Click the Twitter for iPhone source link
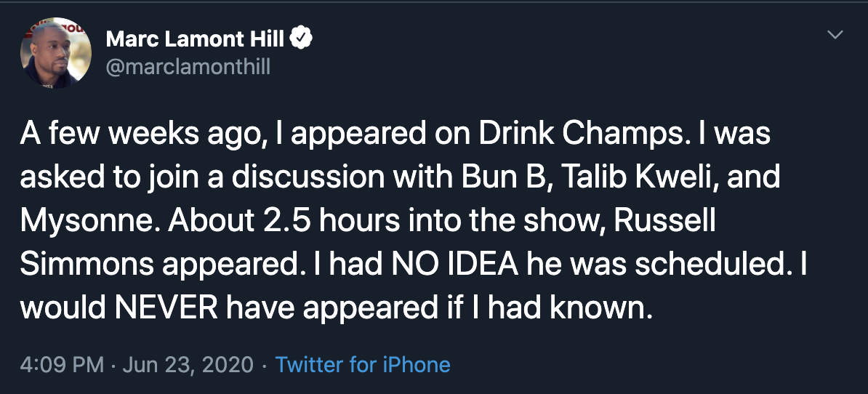 tap(363, 364)
